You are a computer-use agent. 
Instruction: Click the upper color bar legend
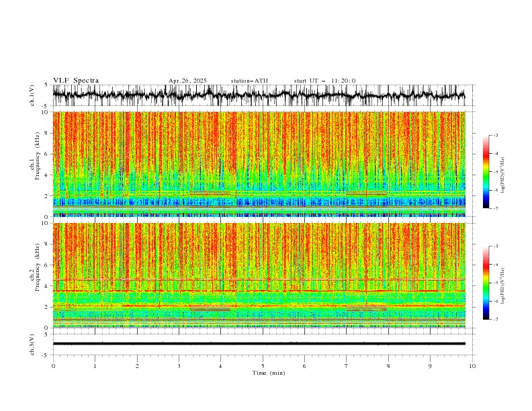[x=486, y=172]
